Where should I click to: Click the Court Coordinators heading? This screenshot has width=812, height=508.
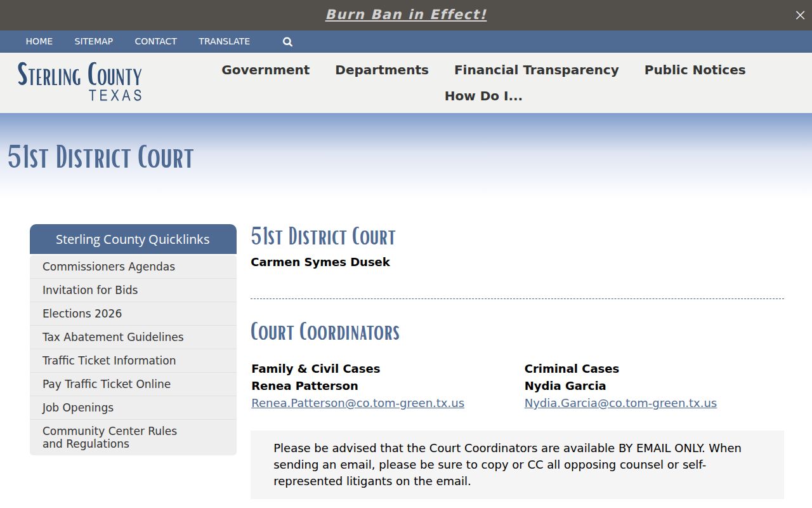pyautogui.click(x=325, y=332)
